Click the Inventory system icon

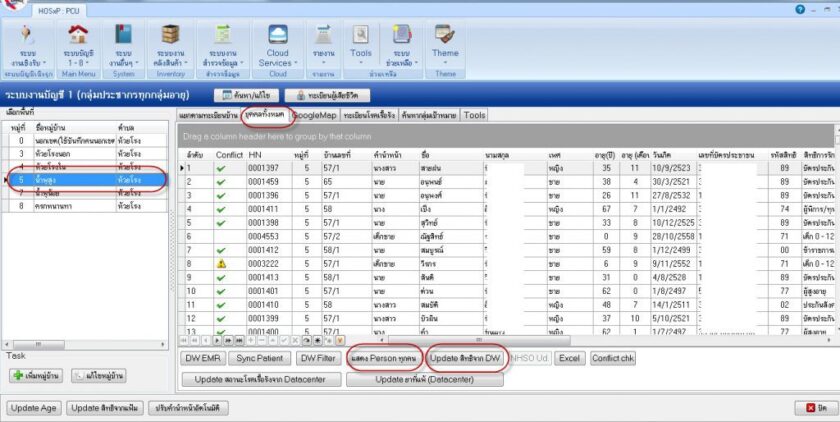173,36
